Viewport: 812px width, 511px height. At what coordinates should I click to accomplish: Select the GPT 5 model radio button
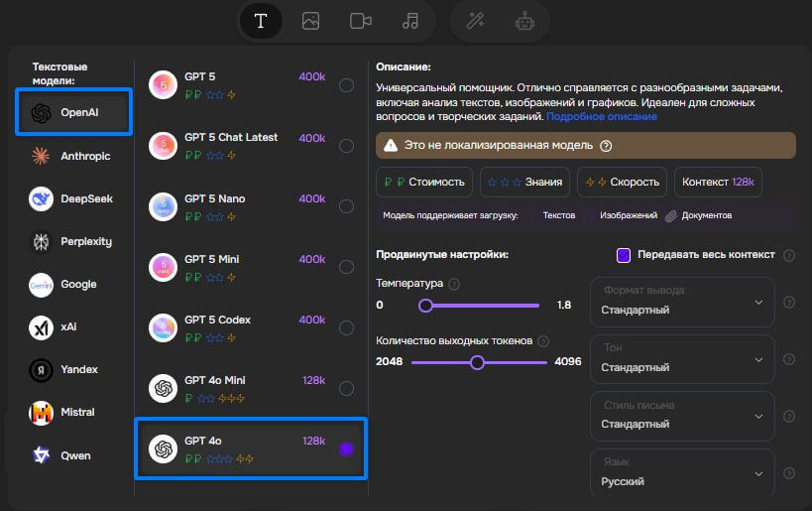coord(346,85)
